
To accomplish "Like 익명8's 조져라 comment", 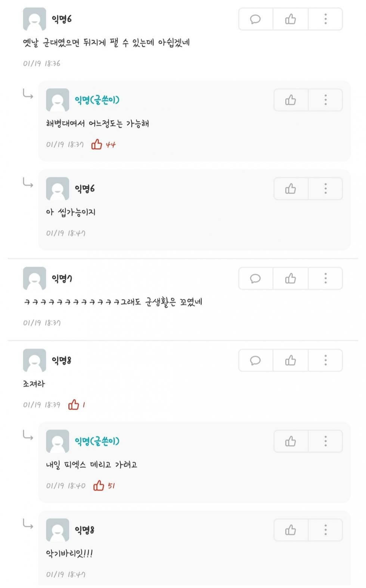I will tap(291, 360).
